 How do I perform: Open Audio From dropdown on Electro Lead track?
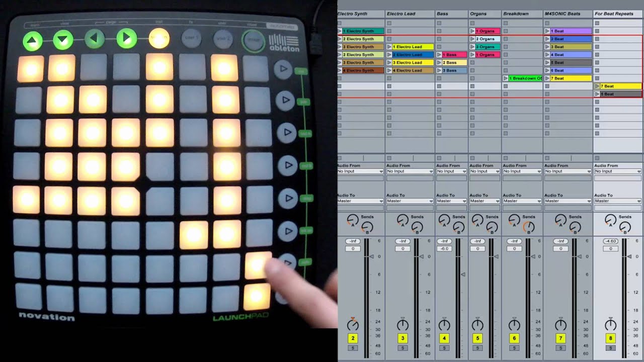pos(410,171)
